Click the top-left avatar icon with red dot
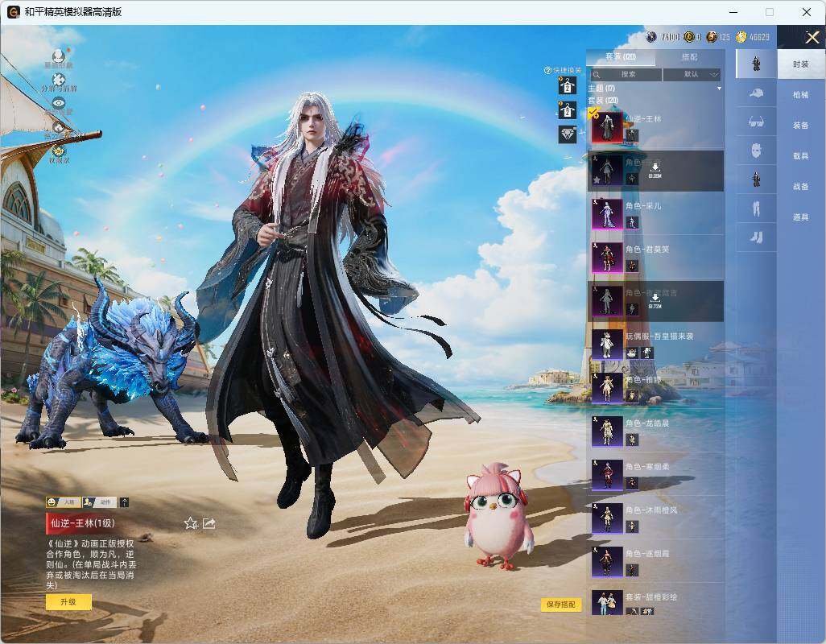Image resolution: width=826 pixels, height=644 pixels. [59, 56]
